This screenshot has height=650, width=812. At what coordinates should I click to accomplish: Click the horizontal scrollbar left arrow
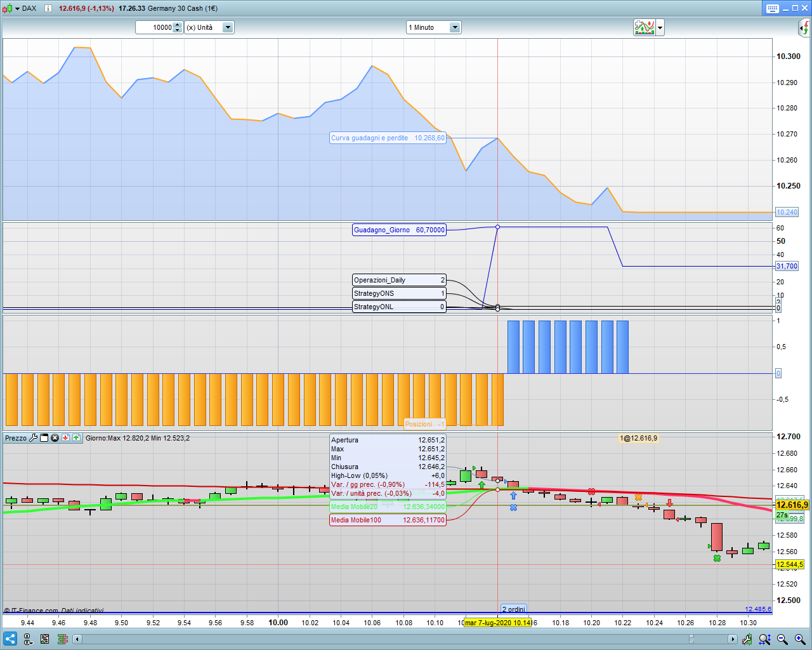tap(77, 639)
